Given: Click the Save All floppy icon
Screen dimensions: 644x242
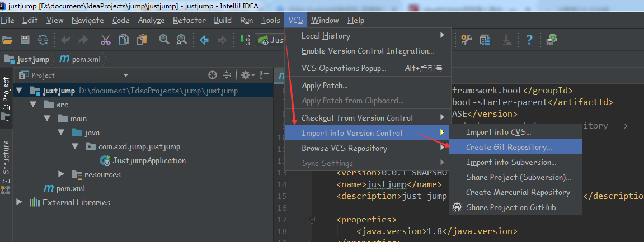Looking at the screenshot, I should [25, 40].
